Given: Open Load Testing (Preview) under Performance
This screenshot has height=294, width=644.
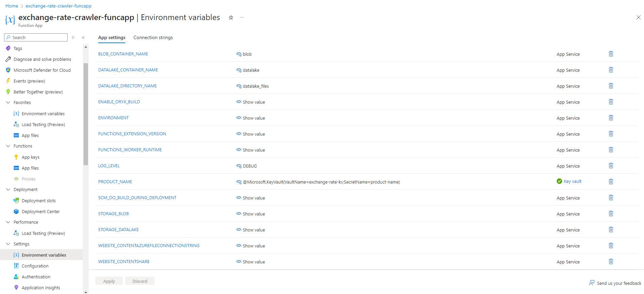Looking at the screenshot, I should 43,233.
